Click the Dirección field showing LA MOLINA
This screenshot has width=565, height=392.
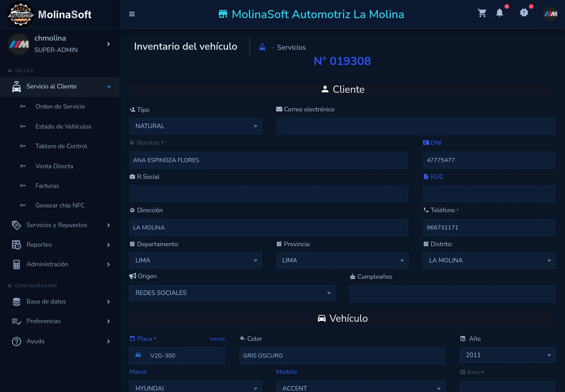pyautogui.click(x=269, y=227)
